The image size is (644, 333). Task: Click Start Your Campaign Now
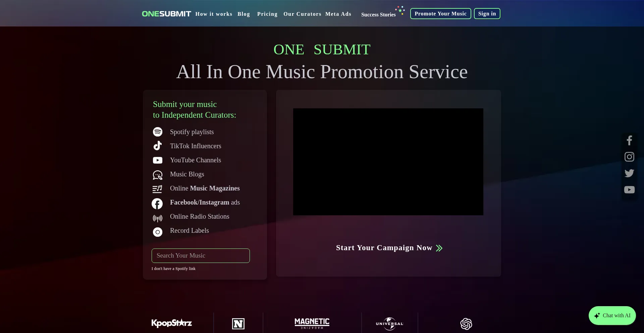click(389, 248)
